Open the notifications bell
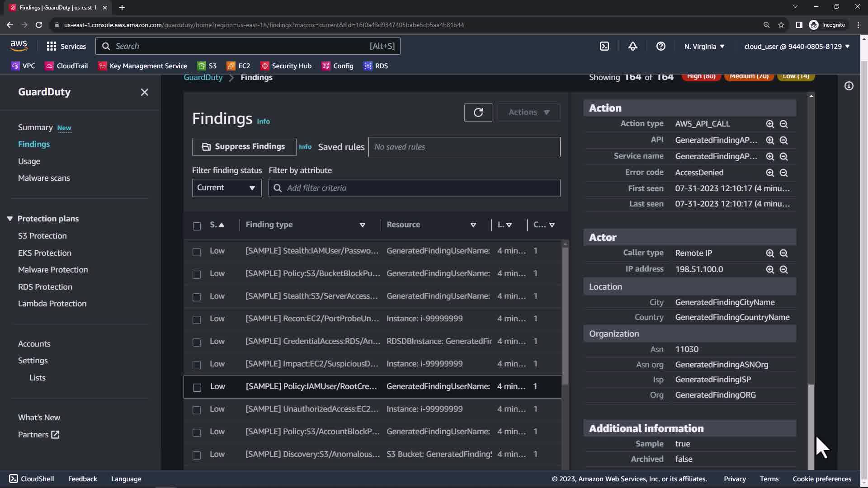This screenshot has width=868, height=488. point(632,46)
